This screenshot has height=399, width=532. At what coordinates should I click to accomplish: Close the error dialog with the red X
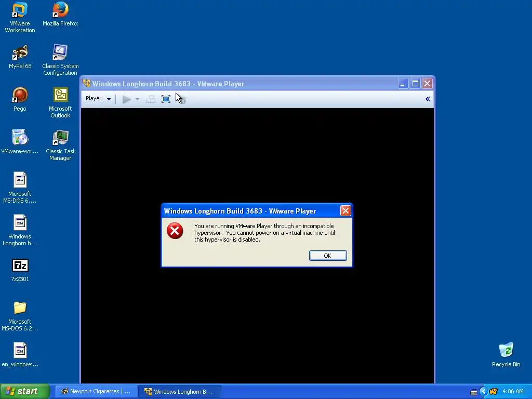[x=345, y=211]
